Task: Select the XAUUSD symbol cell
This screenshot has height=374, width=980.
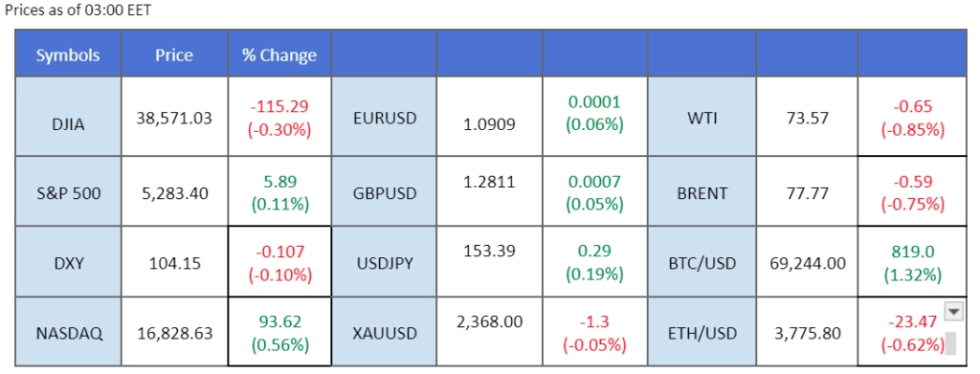Action: coord(384,332)
